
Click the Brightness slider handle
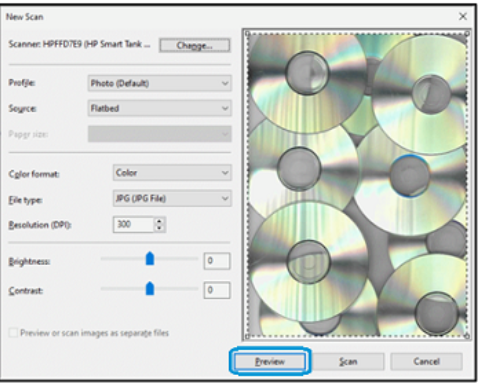(150, 259)
